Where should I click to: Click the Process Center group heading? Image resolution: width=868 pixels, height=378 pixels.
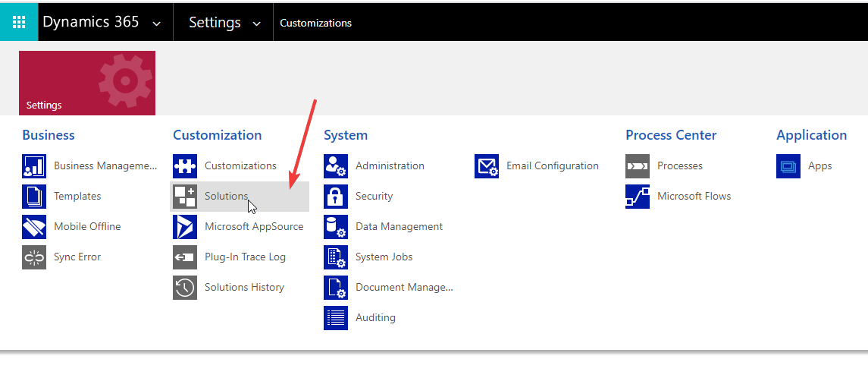[x=671, y=135]
